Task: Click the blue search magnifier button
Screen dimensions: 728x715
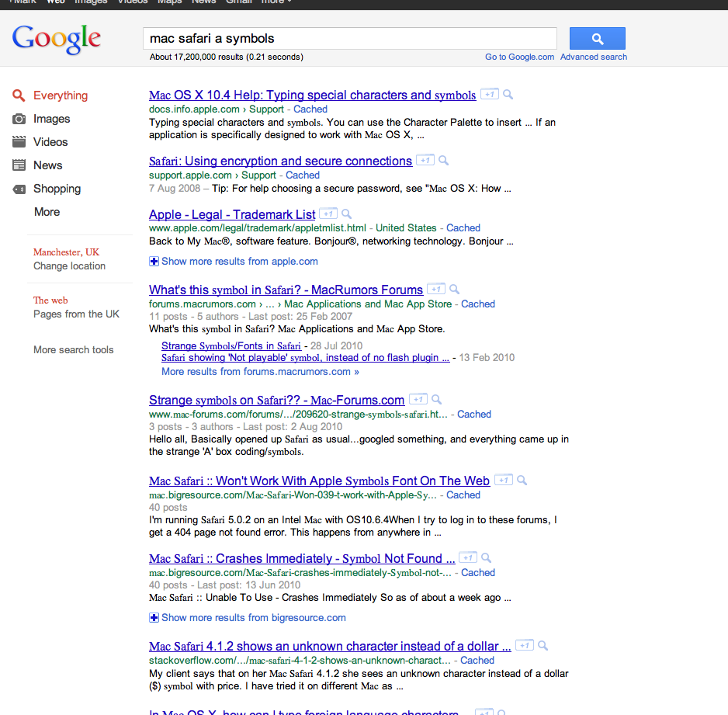Action: pos(597,39)
